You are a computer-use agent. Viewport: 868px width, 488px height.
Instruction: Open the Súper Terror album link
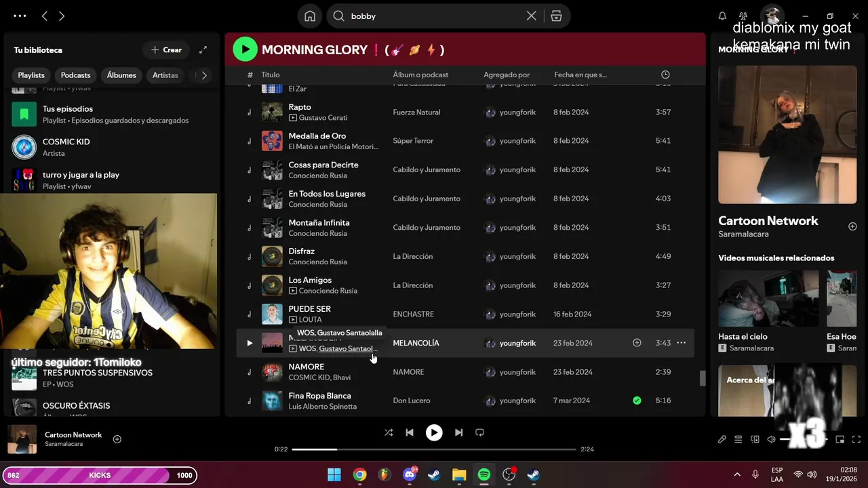tap(413, 141)
